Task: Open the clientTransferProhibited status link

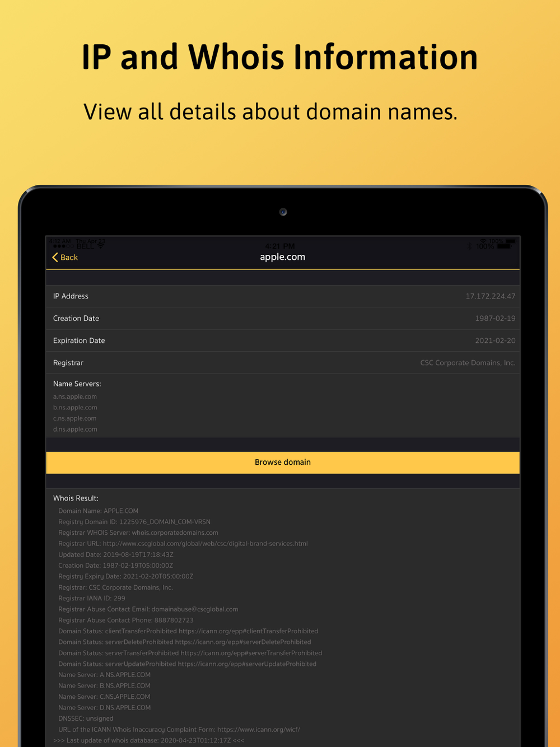Action: [x=248, y=631]
